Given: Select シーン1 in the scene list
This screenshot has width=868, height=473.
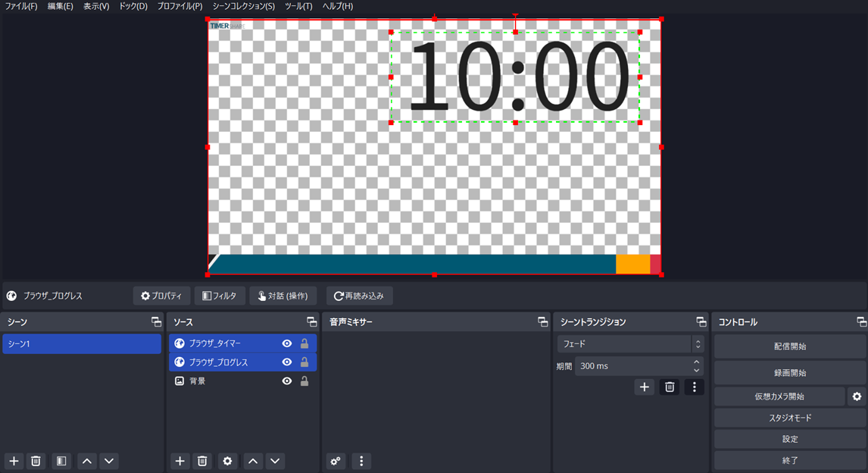Looking at the screenshot, I should point(82,344).
